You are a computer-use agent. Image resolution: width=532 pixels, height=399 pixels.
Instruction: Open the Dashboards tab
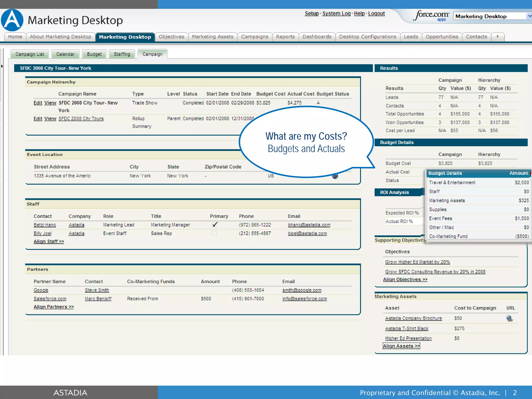(x=317, y=37)
